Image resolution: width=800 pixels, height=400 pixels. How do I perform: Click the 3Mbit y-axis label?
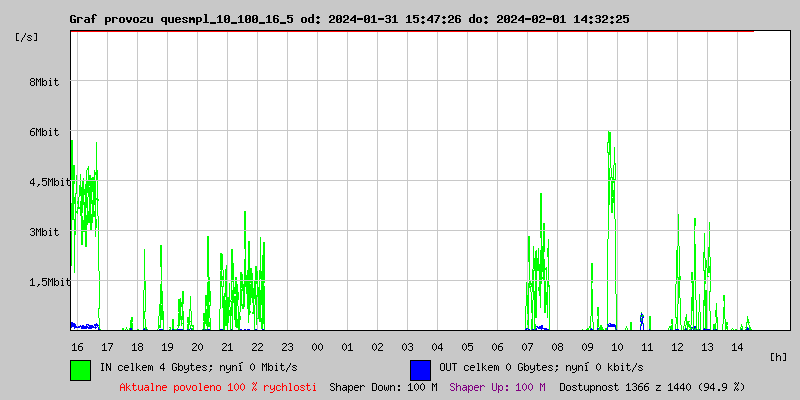click(44, 232)
